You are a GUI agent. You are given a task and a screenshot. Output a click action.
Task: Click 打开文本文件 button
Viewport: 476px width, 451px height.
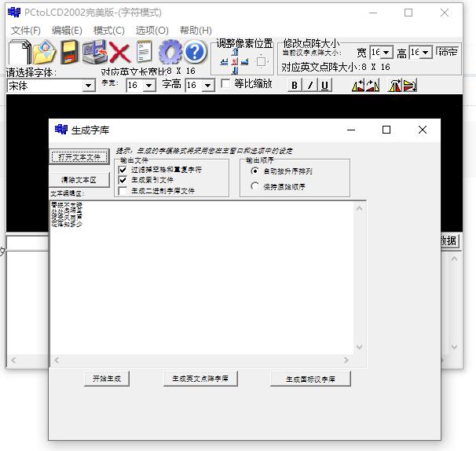79,157
